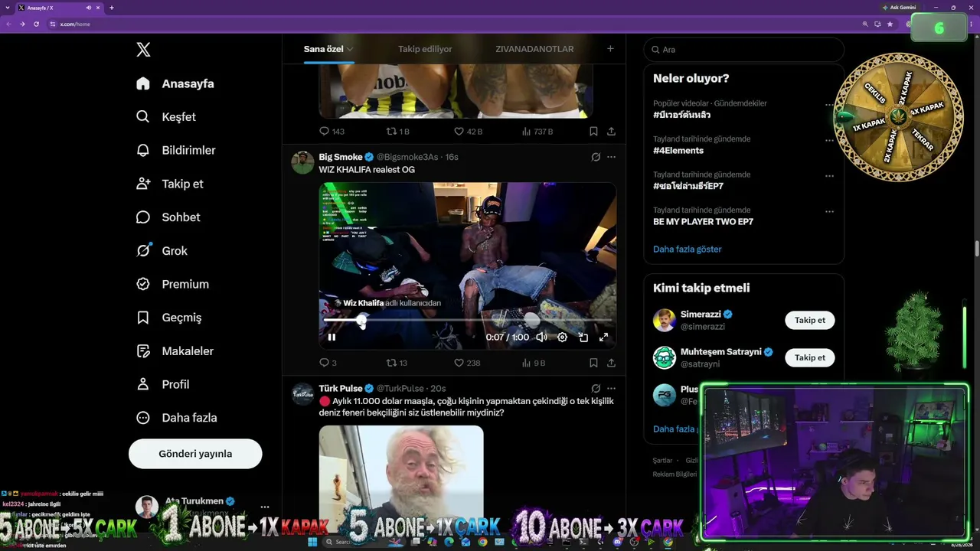Open the Profil page
This screenshot has width=980, height=551.
(x=163, y=384)
